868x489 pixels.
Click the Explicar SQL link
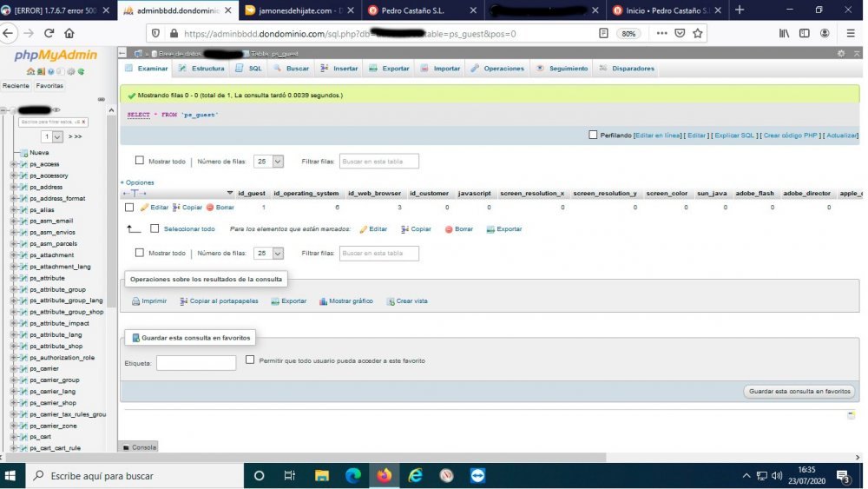coord(734,135)
